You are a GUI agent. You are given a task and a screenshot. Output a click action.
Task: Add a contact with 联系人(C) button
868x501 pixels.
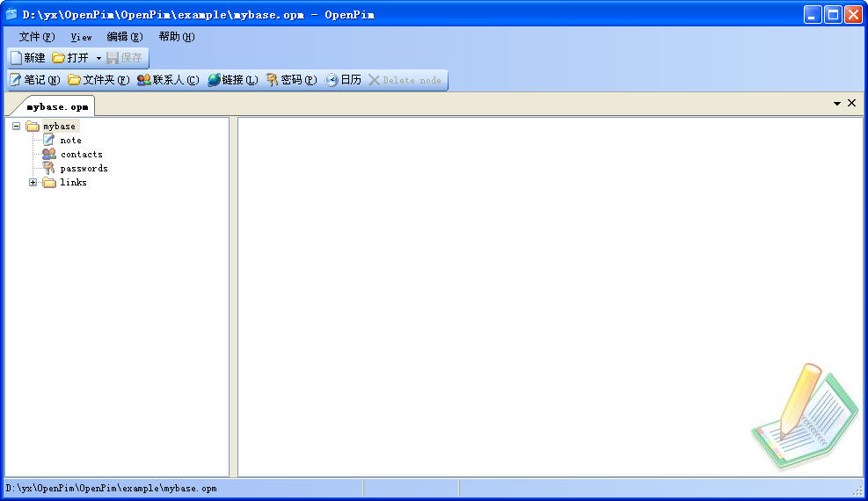(168, 80)
